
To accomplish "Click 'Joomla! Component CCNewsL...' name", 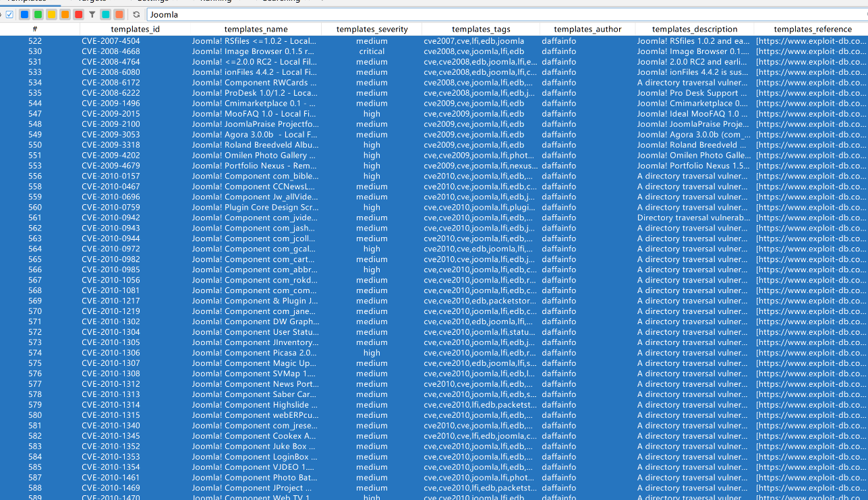I will click(254, 187).
